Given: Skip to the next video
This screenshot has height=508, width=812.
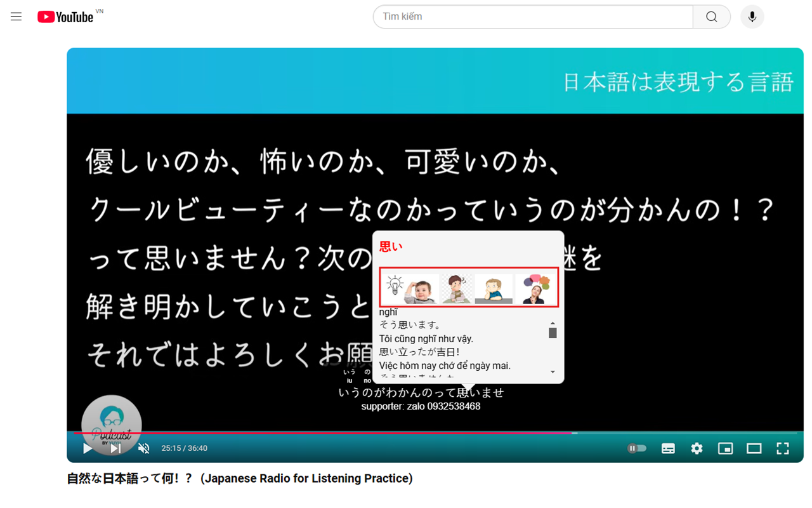Looking at the screenshot, I should (x=115, y=448).
